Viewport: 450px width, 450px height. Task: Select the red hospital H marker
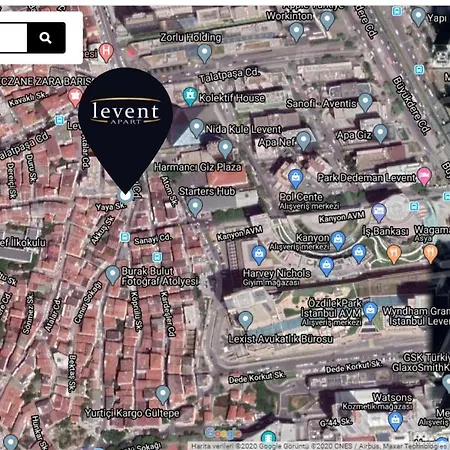click(x=106, y=52)
